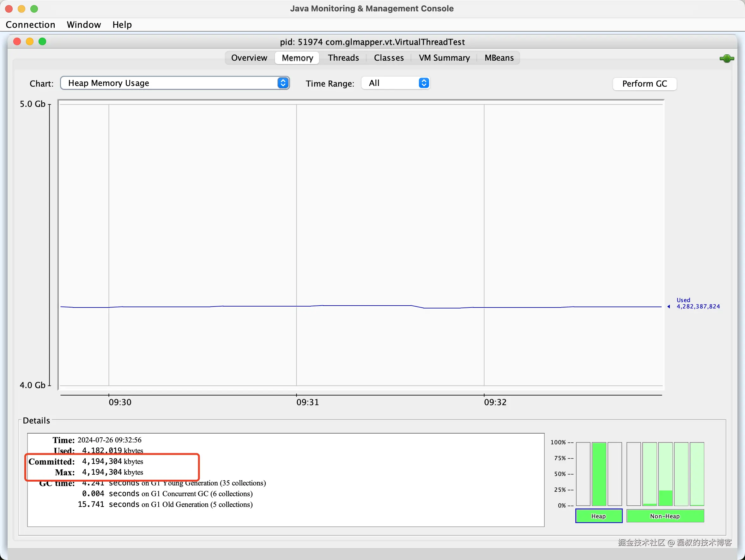The height and width of the screenshot is (560, 745).
Task: Click the green connection status icon
Action: [726, 59]
